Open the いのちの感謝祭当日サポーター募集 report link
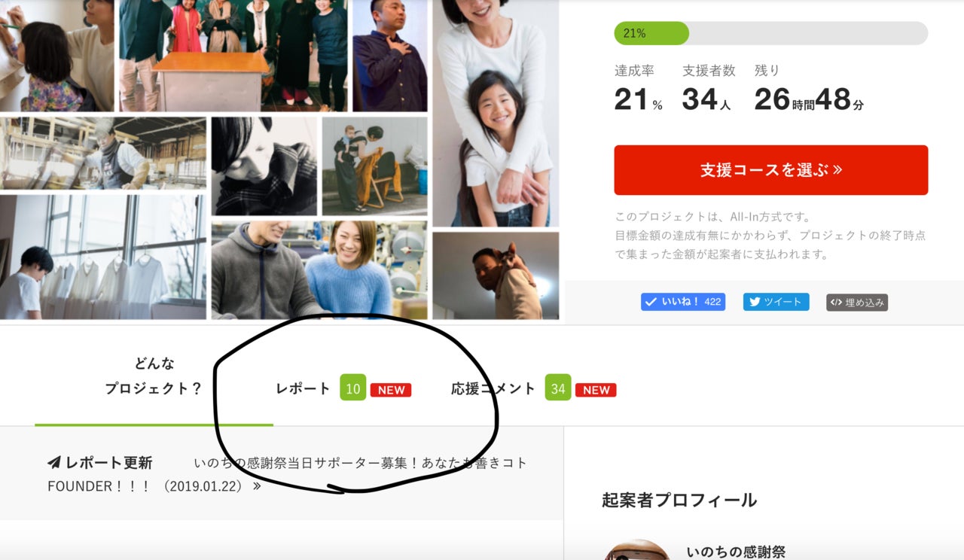The image size is (964, 560). click(x=360, y=463)
